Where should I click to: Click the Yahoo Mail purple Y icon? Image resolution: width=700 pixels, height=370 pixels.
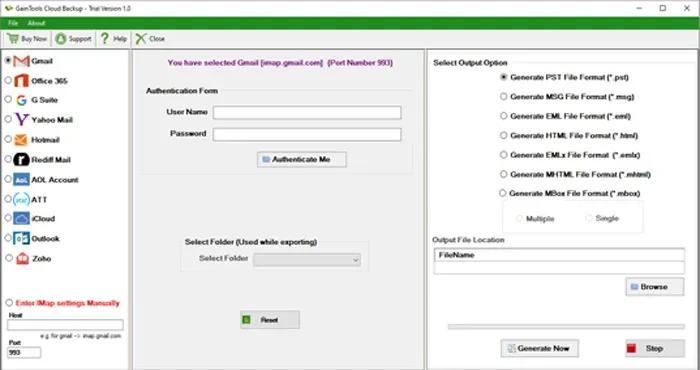point(21,120)
